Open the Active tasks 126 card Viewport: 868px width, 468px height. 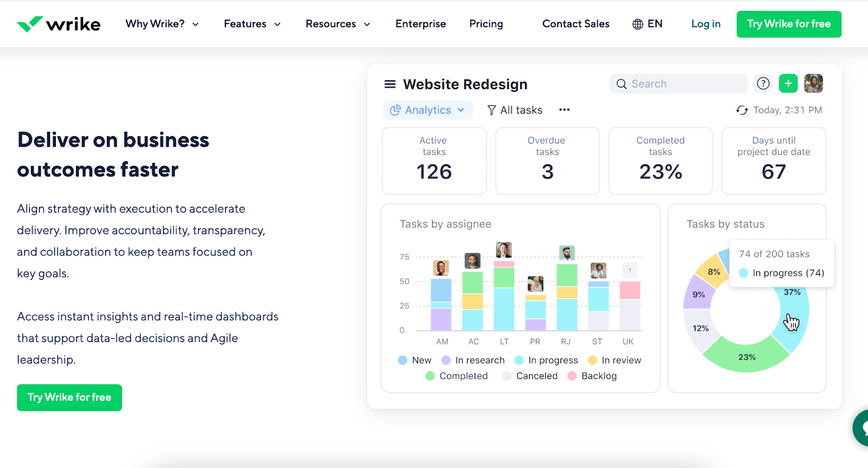434,161
